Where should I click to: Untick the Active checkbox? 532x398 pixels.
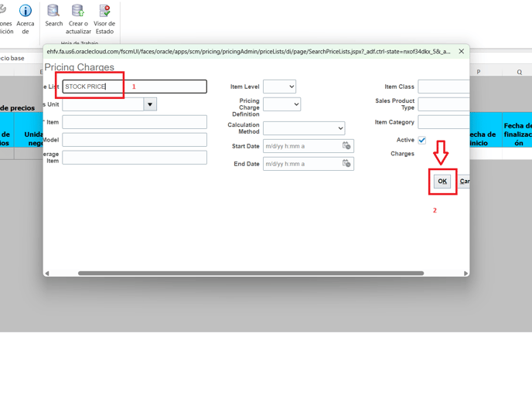click(x=421, y=140)
